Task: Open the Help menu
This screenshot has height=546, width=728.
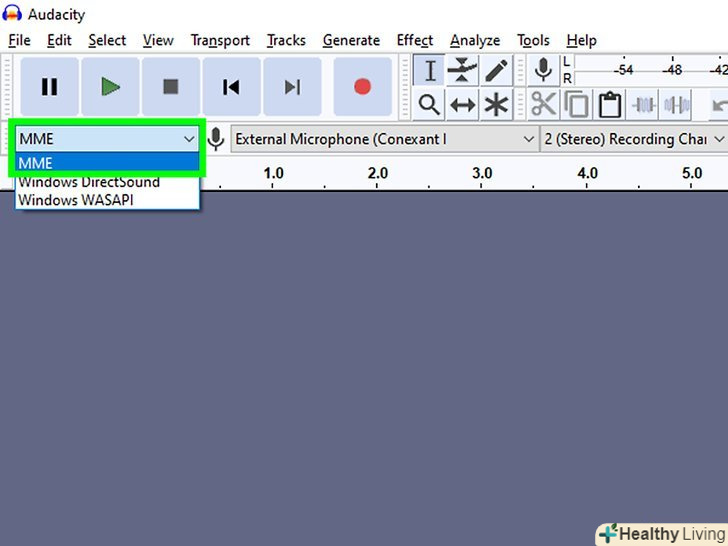Action: click(x=582, y=40)
